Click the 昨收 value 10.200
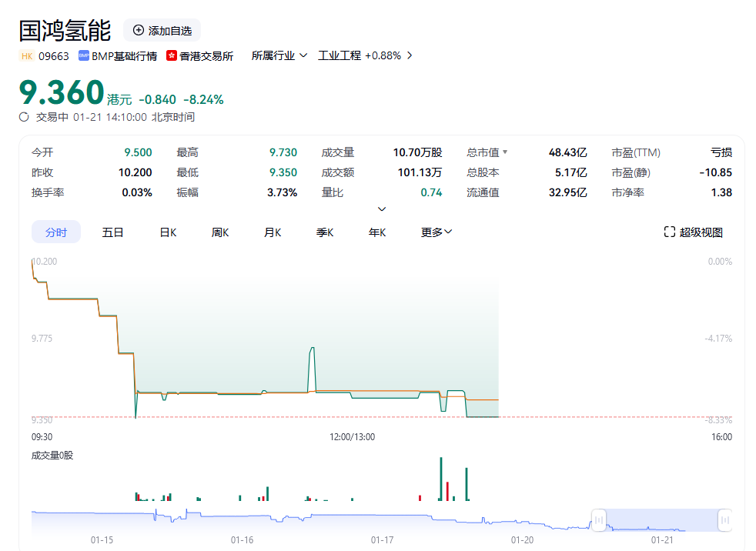Image resolution: width=756 pixels, height=551 pixels. (135, 172)
